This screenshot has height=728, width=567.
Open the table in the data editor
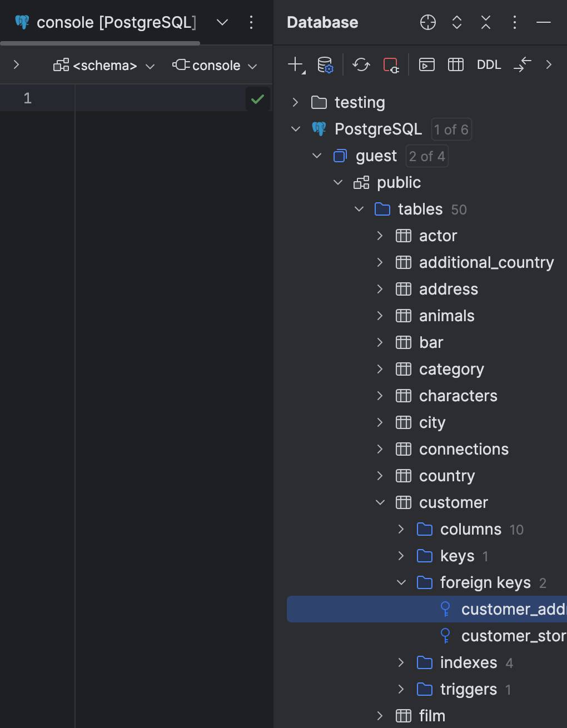pos(455,64)
